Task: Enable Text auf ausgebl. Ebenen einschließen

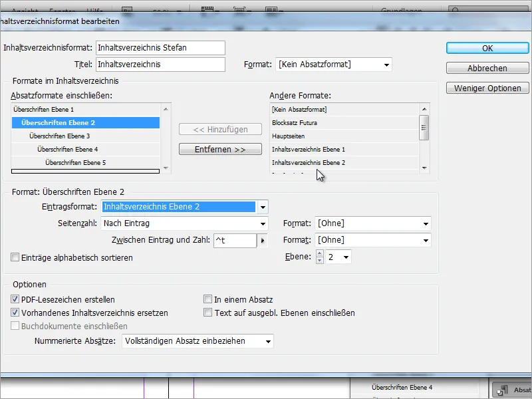Action: coord(207,313)
